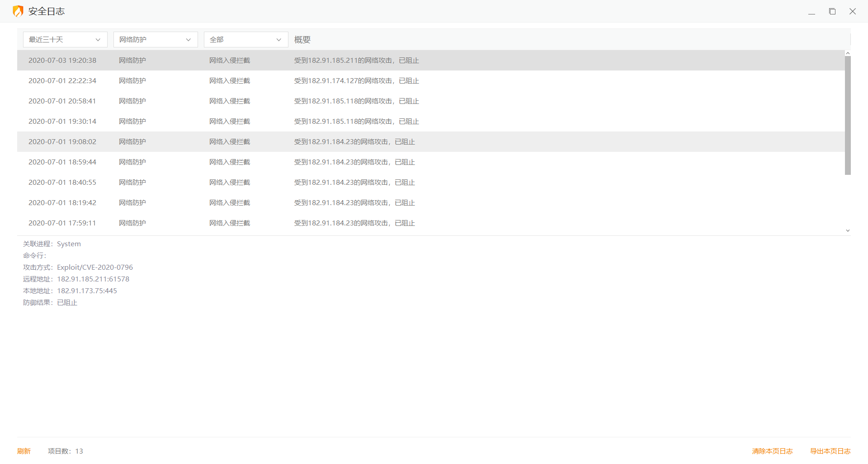Select the 2020-07-01 18:40:55 log row
Image resolution: width=868 pixels, height=464 pixels.
[431, 182]
